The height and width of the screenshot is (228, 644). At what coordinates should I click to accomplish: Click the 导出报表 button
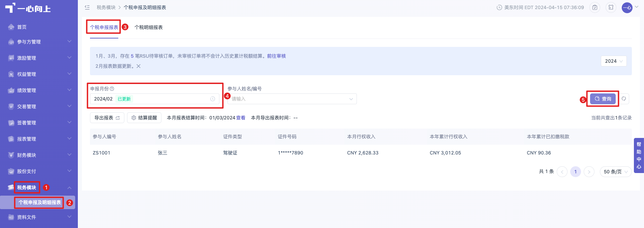click(x=107, y=118)
